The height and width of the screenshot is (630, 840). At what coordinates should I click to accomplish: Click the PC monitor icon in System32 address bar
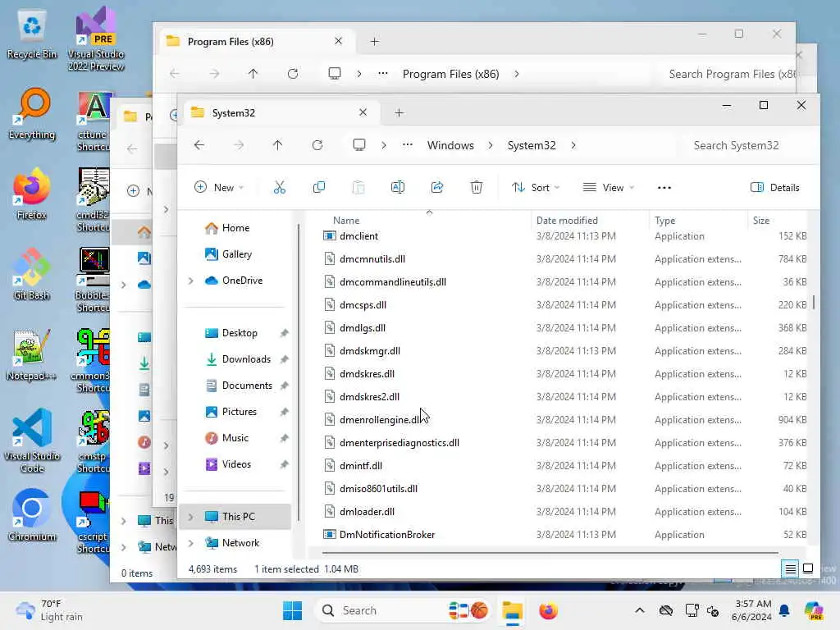(359, 145)
